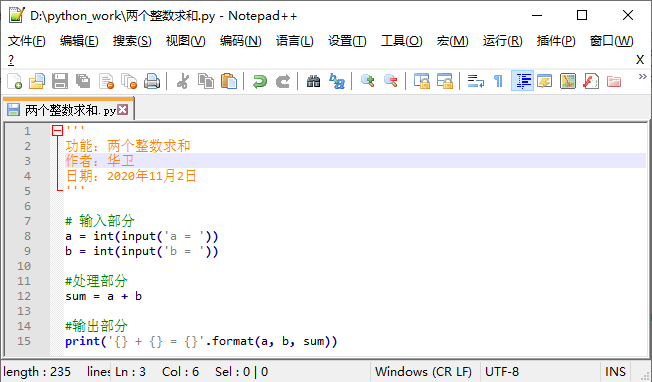
Task: Click the line 'sum = a + b'
Action: [104, 296]
